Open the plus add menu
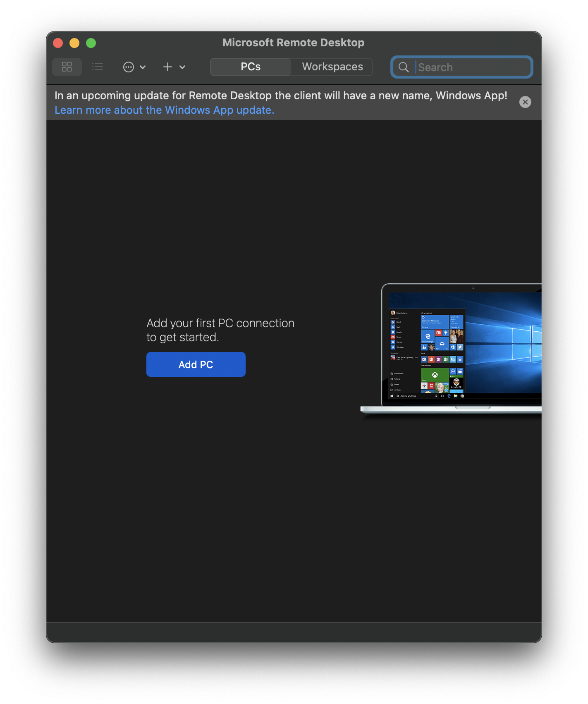 point(174,67)
